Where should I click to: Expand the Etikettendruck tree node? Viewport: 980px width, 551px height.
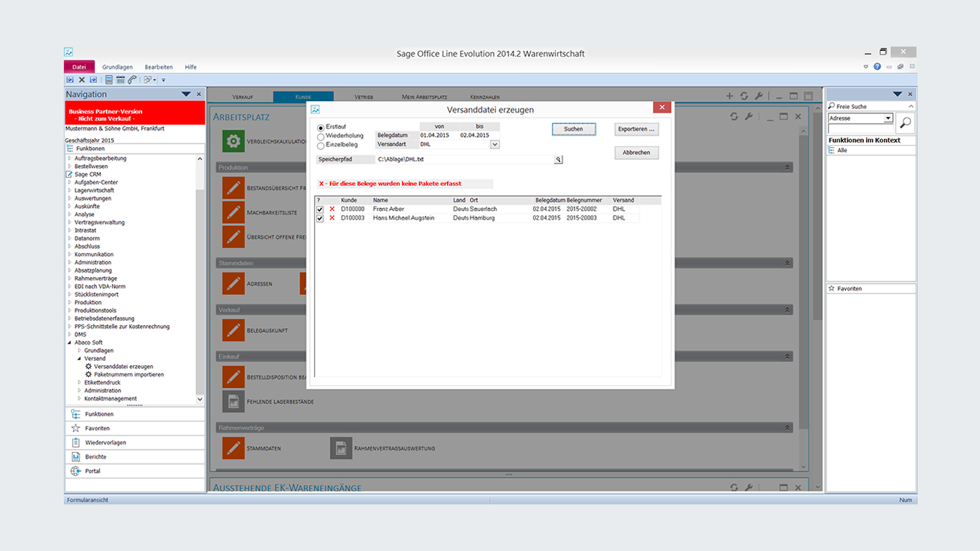coord(80,383)
